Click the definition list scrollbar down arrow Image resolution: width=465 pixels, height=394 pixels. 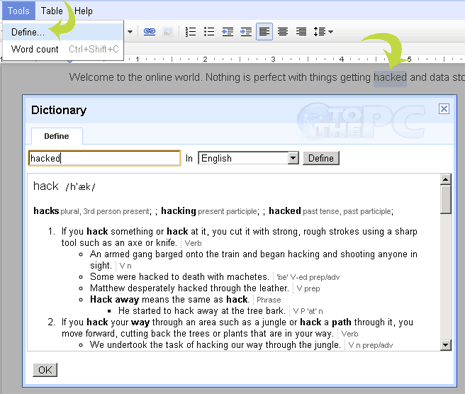[x=446, y=344]
